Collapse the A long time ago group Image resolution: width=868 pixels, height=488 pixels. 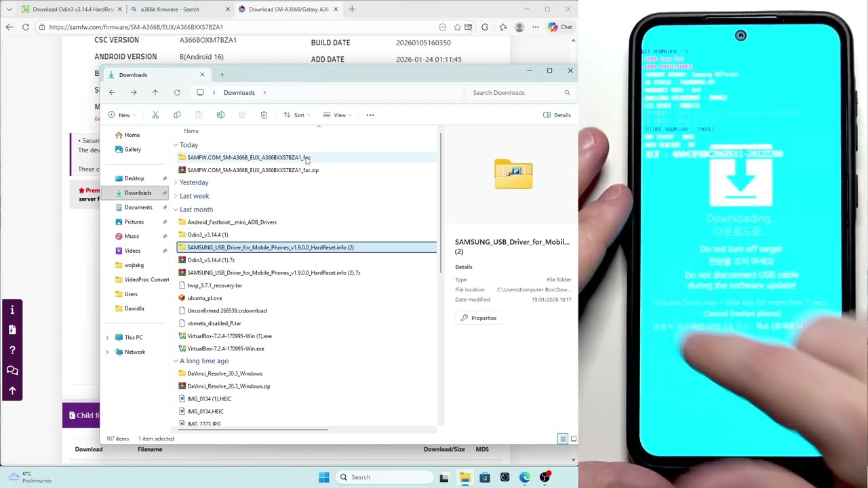pyautogui.click(x=175, y=361)
